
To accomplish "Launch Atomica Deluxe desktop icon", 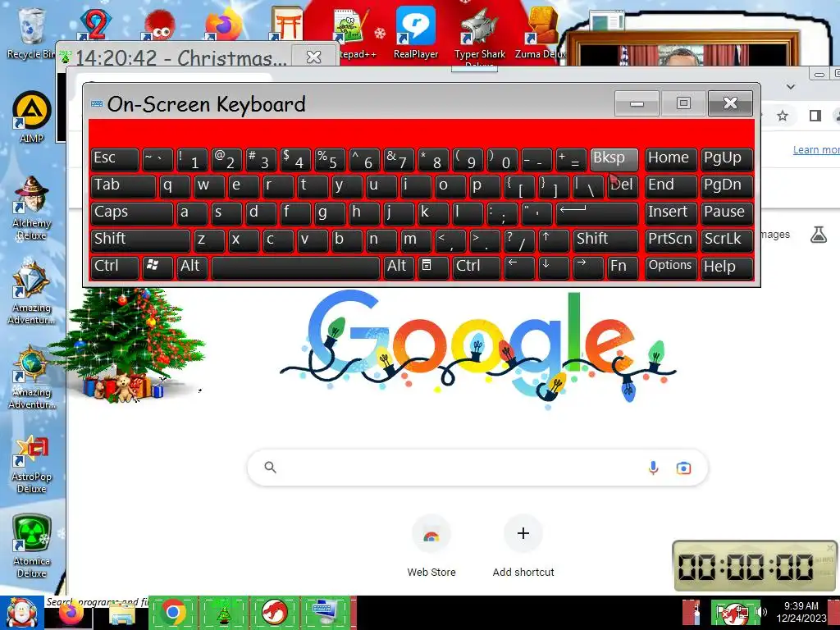I will pos(32,546).
